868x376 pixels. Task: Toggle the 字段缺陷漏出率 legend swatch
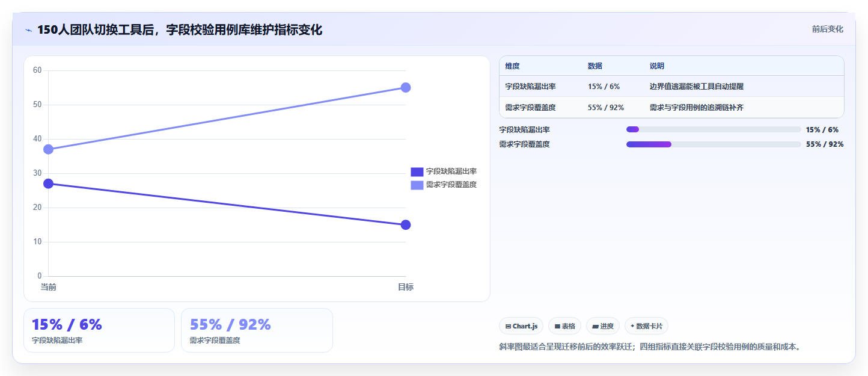pos(417,171)
